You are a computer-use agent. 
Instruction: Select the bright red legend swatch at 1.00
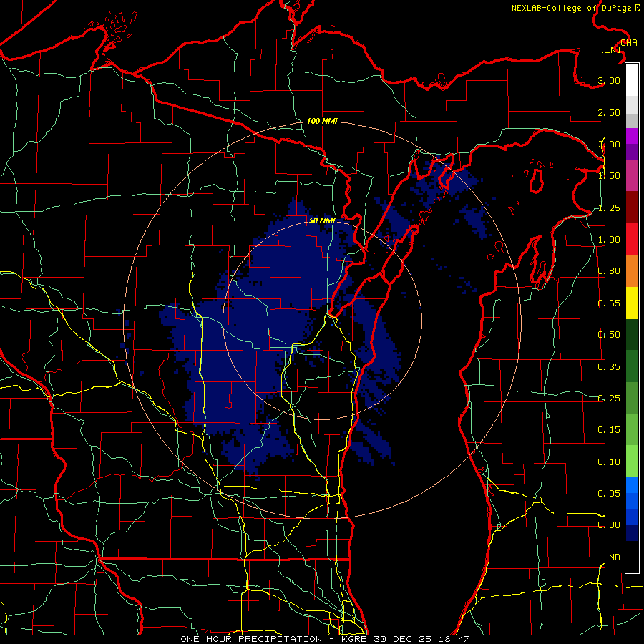(632, 239)
